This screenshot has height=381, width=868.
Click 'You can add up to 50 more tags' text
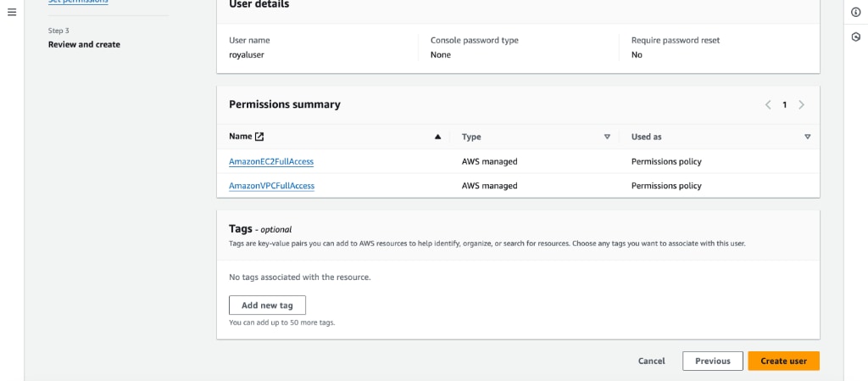coord(281,322)
